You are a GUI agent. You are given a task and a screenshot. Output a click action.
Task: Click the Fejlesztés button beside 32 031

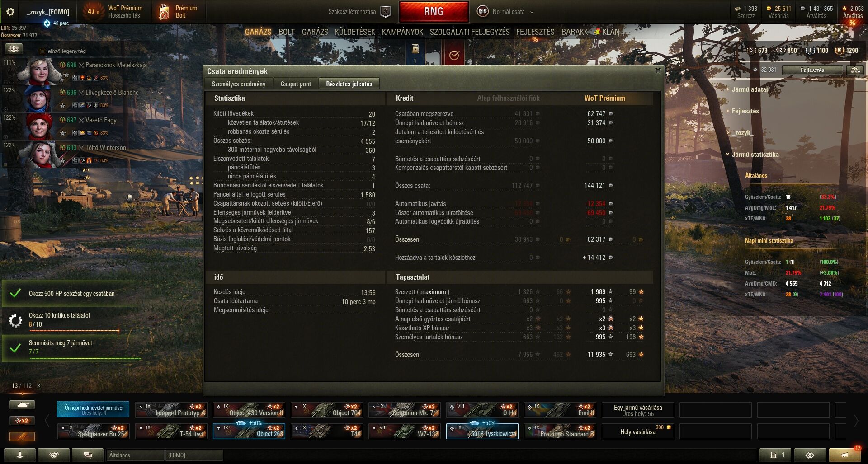point(812,70)
